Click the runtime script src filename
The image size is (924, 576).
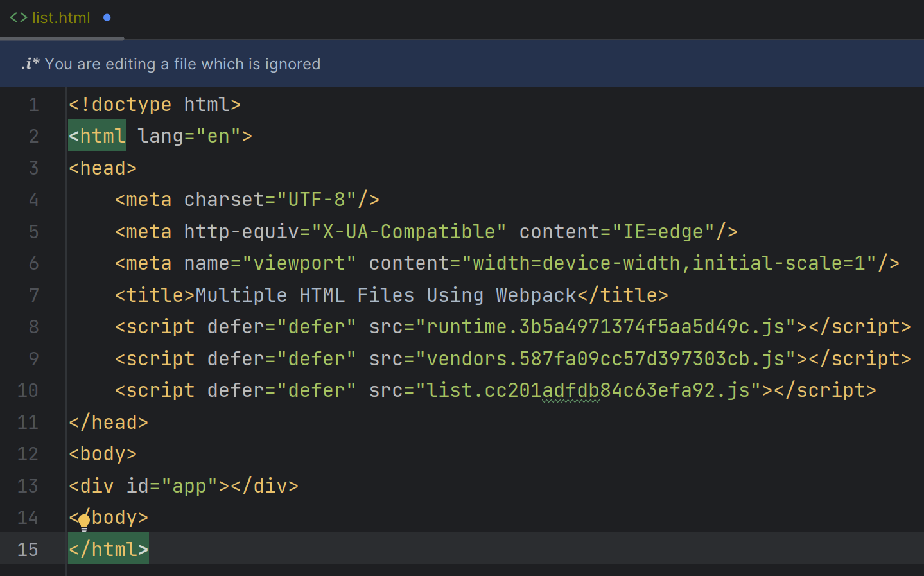(605, 327)
